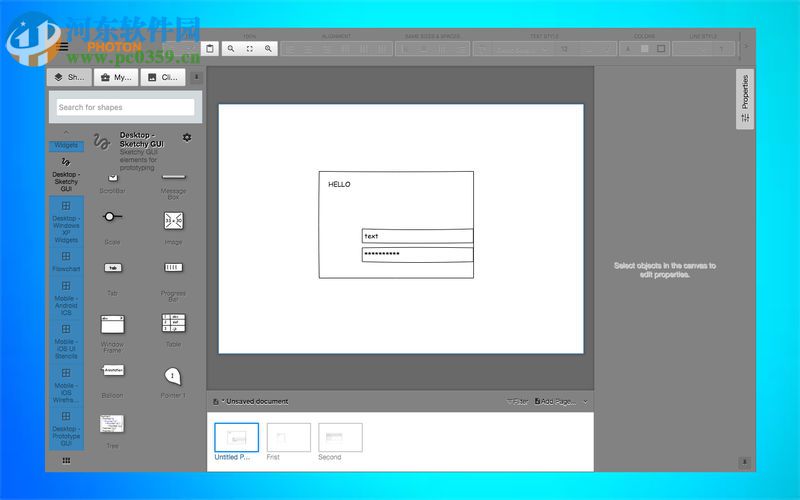Select the Mobile - iOS UI Stencils collection
The height and width of the screenshot is (500, 800).
point(66,341)
